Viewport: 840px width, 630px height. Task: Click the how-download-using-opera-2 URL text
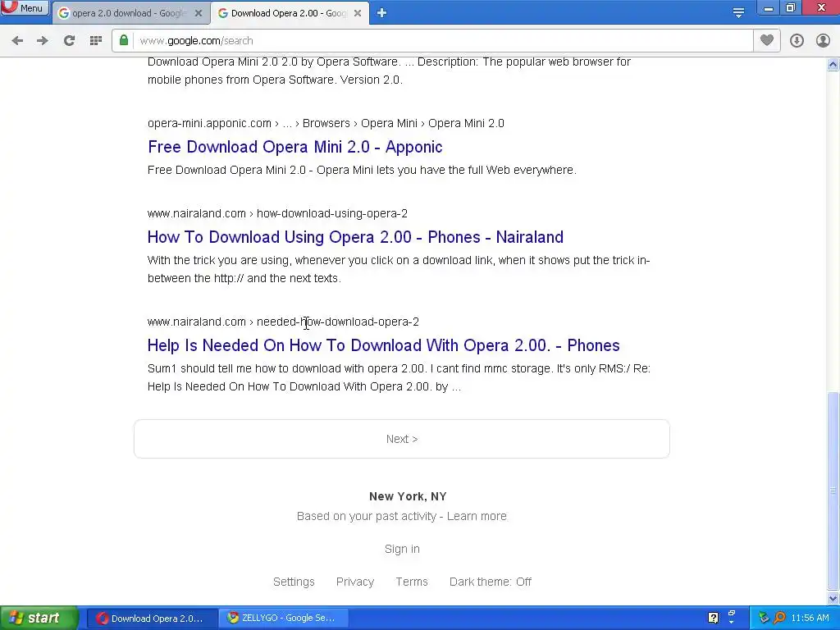click(332, 213)
